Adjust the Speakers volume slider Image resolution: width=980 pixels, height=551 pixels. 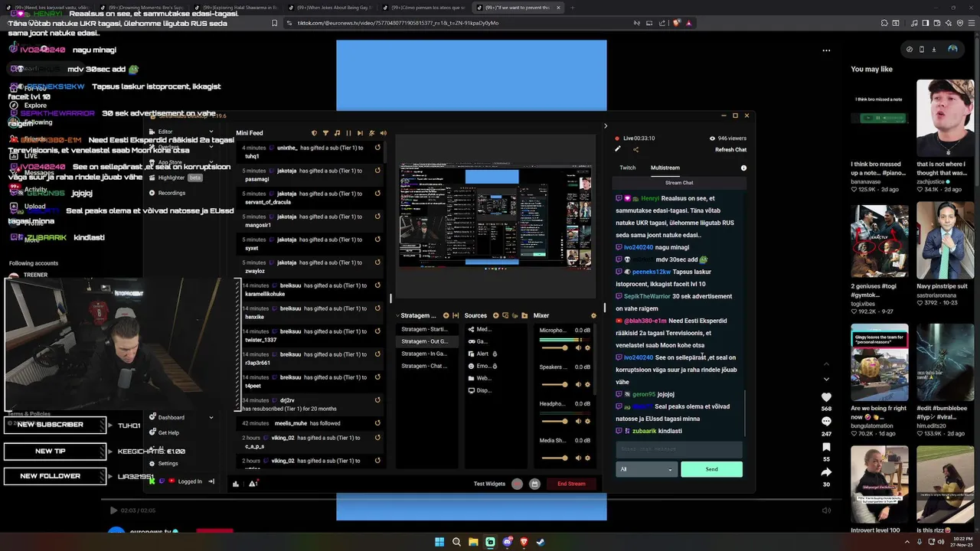555,385
